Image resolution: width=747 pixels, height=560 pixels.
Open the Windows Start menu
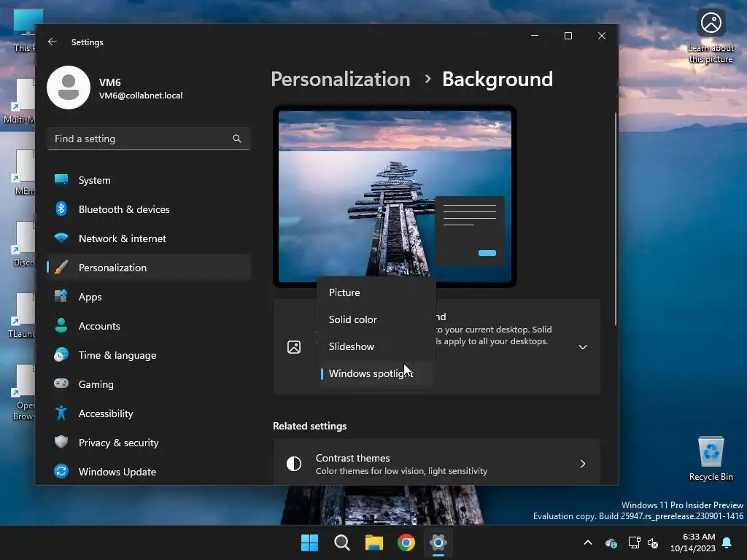pyautogui.click(x=309, y=542)
